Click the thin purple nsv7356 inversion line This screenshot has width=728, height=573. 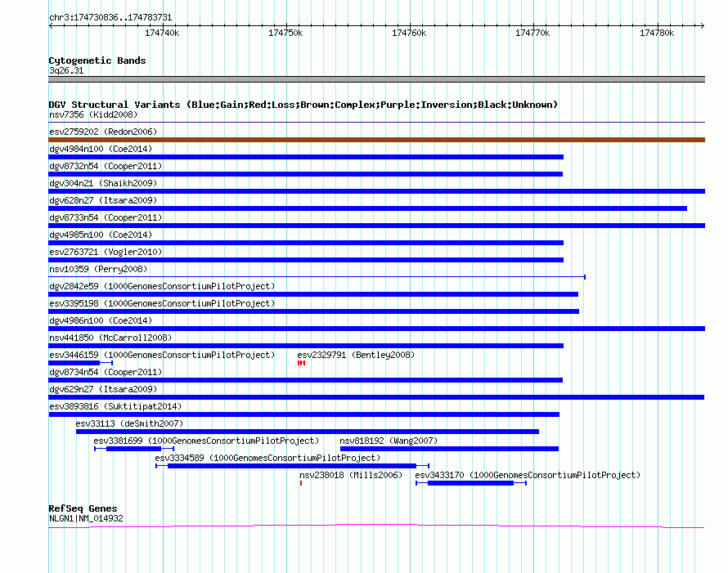coord(376,123)
